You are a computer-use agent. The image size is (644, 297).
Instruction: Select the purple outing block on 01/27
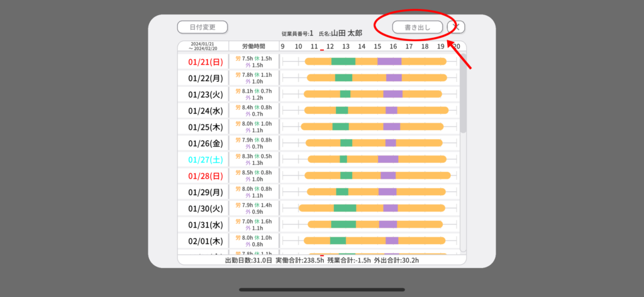click(x=388, y=159)
